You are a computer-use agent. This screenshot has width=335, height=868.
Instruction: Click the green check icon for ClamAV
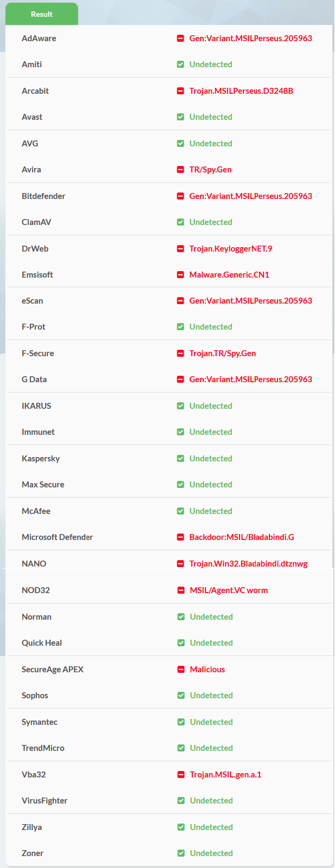coord(181,222)
